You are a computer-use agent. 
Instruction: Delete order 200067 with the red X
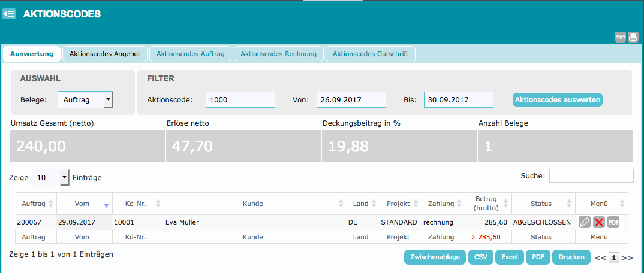point(598,222)
